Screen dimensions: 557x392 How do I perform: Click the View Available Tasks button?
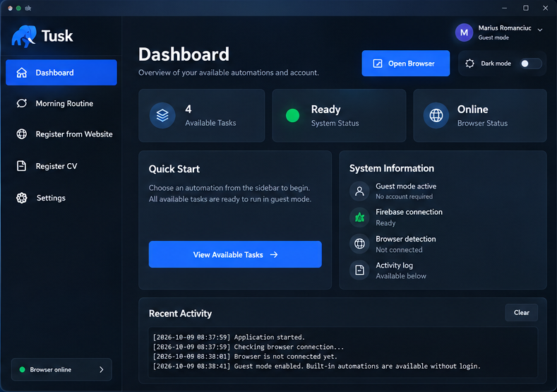coord(235,254)
